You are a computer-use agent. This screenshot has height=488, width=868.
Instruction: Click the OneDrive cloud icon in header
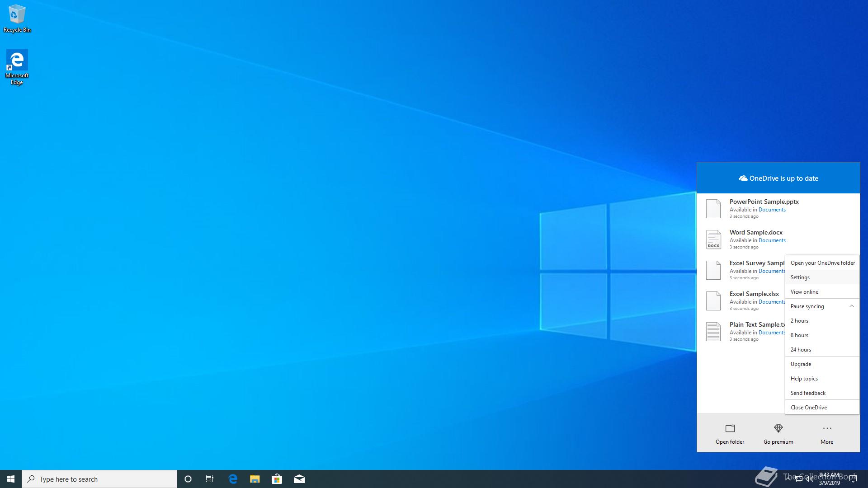pyautogui.click(x=743, y=178)
